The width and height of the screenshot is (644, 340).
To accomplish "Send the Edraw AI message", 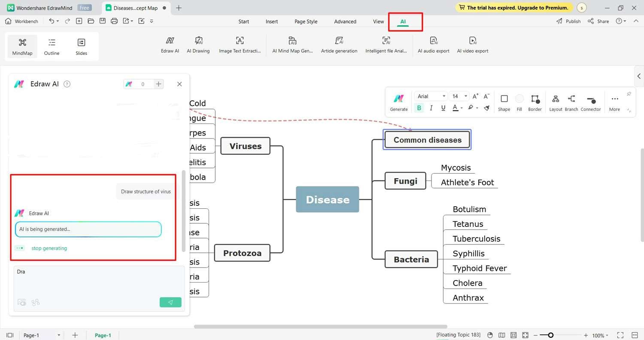I will (x=170, y=302).
